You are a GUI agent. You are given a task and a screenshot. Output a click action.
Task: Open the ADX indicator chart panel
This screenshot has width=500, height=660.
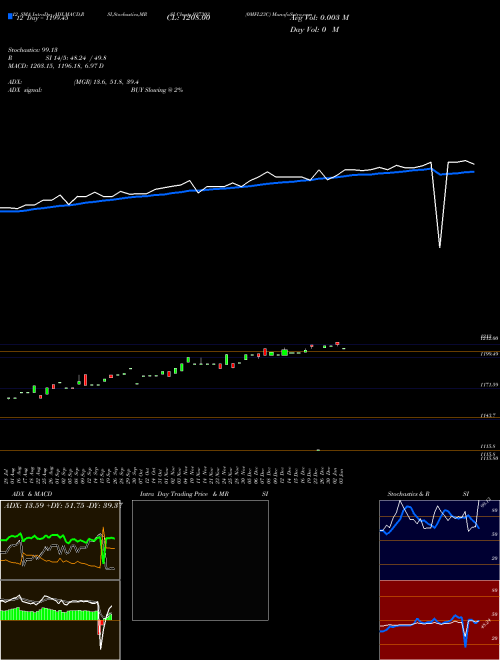[x=60, y=540]
